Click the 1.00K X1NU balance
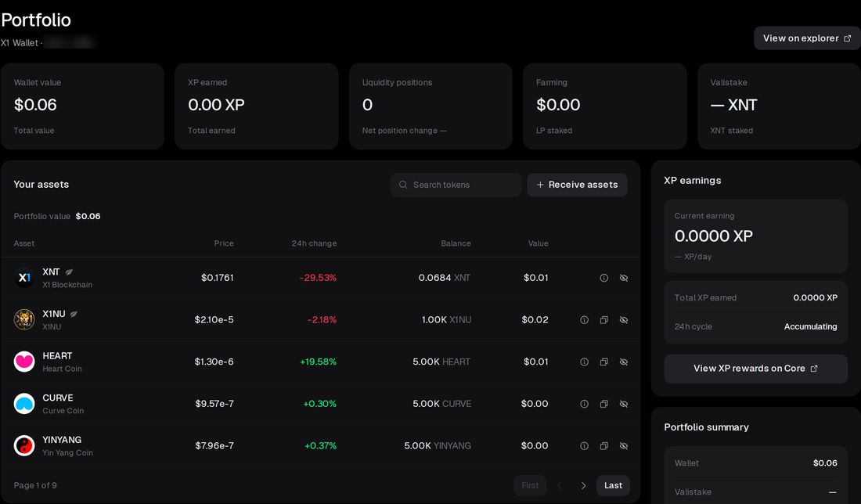The height and width of the screenshot is (504, 861). pos(446,319)
